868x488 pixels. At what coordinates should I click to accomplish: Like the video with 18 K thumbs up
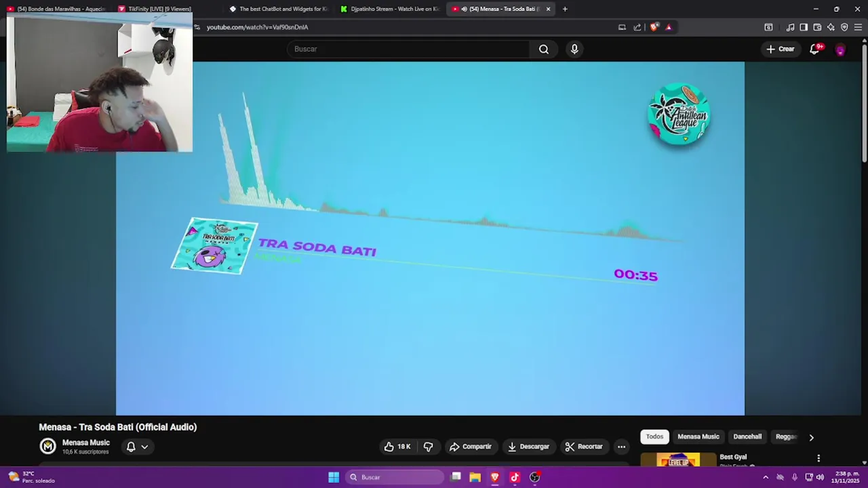point(397,447)
